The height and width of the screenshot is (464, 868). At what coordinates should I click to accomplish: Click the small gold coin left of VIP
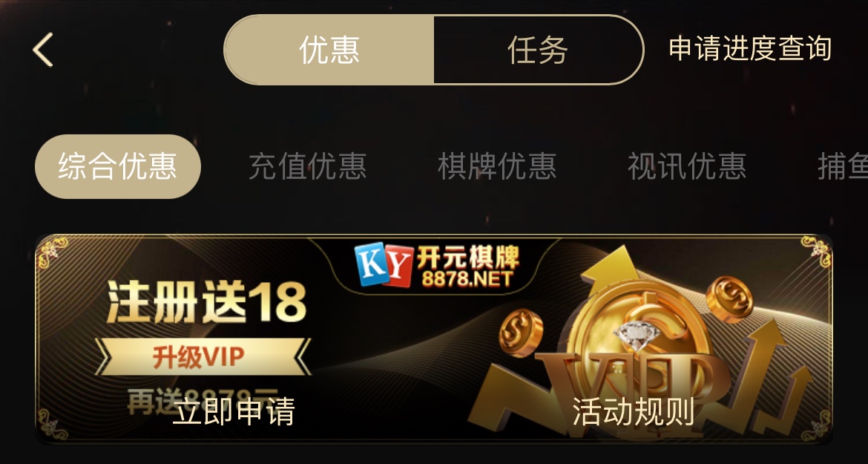click(x=520, y=333)
